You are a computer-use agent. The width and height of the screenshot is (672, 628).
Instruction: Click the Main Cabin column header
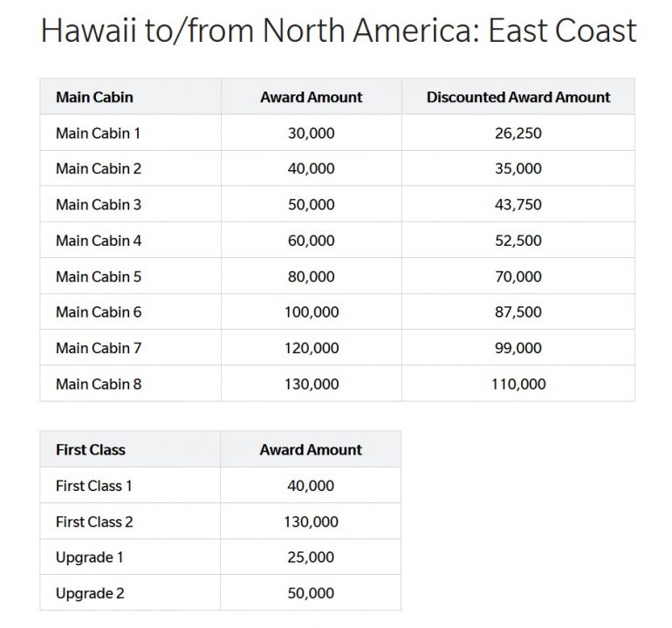pyautogui.click(x=94, y=97)
